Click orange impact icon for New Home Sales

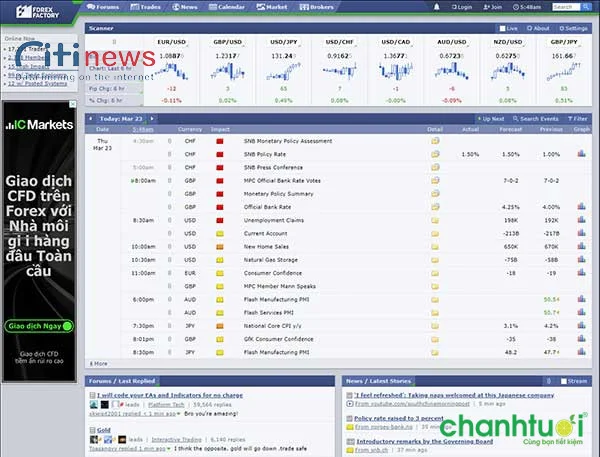tap(220, 247)
